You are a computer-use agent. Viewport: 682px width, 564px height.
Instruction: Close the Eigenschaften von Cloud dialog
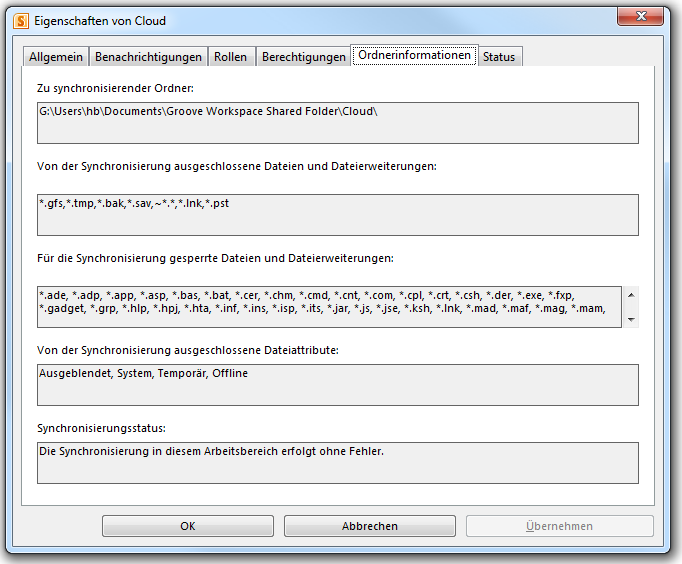(645, 17)
